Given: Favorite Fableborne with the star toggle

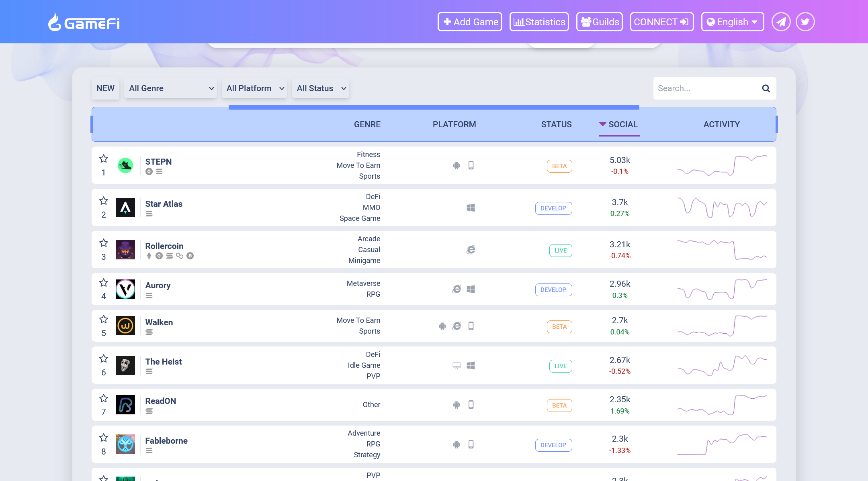Looking at the screenshot, I should (104, 438).
